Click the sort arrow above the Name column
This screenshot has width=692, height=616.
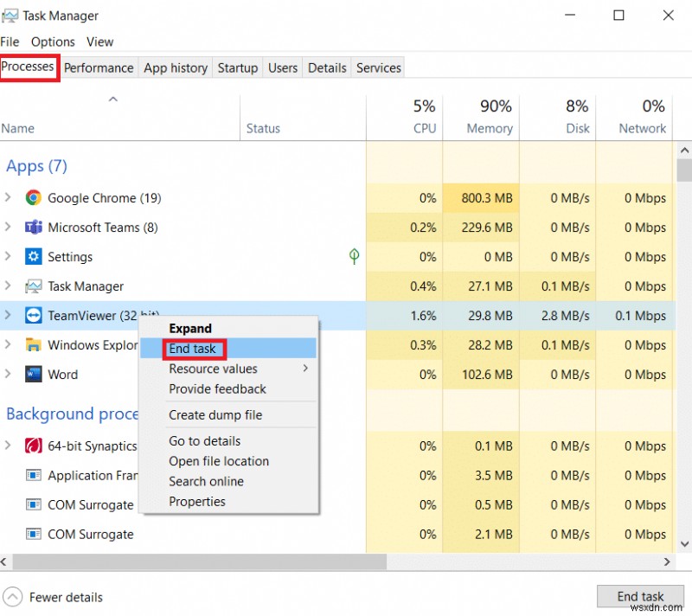coord(112,100)
